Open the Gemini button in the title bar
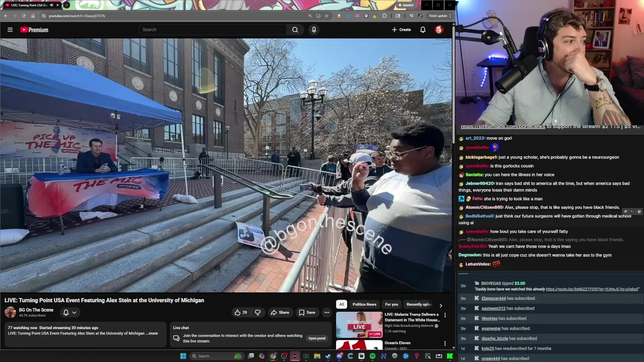 tap(405, 5)
